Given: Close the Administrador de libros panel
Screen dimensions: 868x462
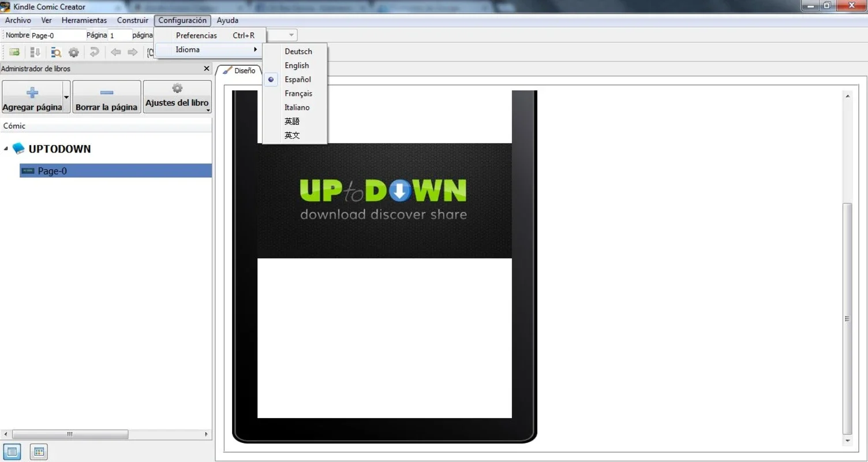Looking at the screenshot, I should (x=207, y=69).
